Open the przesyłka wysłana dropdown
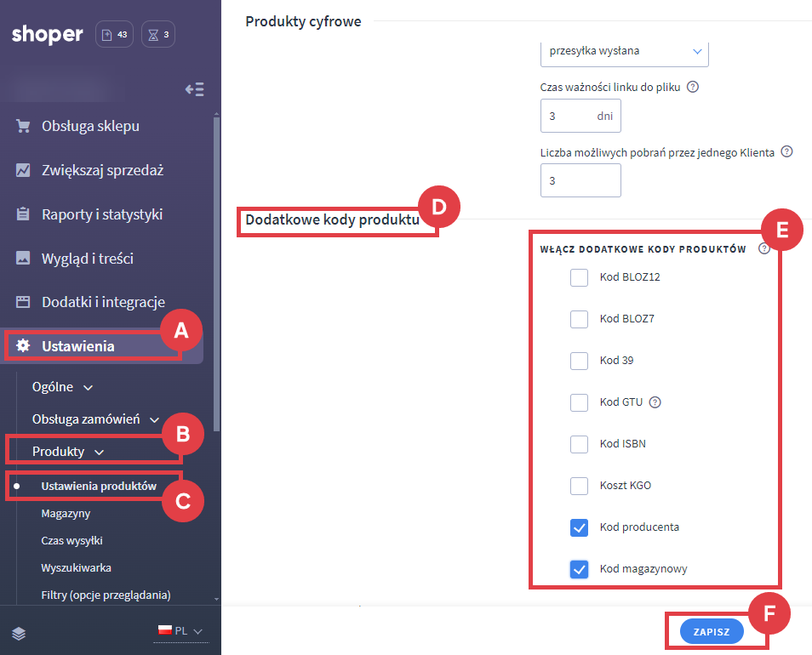This screenshot has height=655, width=812. click(x=624, y=51)
